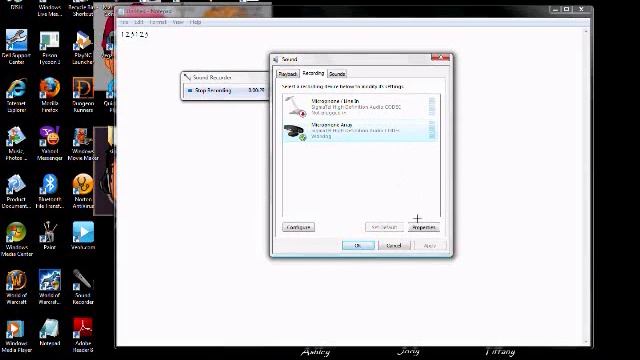
Task: Select the Music Photos desktop shortcut
Action: tap(16, 143)
